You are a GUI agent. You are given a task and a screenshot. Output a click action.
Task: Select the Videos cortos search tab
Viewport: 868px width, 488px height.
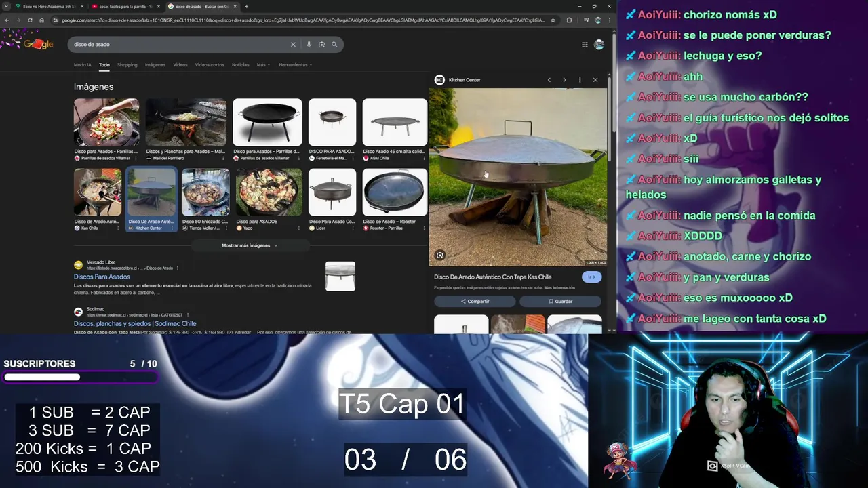[210, 65]
